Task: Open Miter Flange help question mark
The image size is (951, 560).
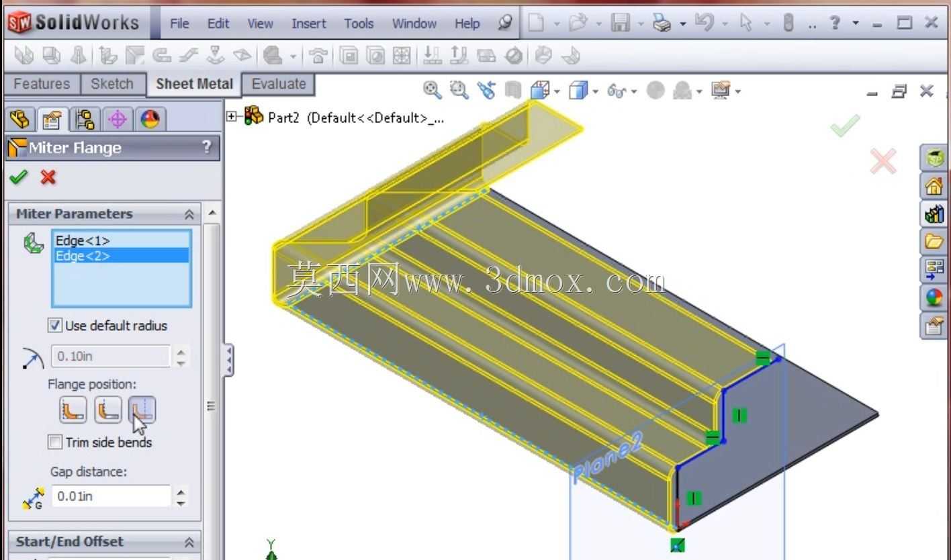Action: click(207, 147)
